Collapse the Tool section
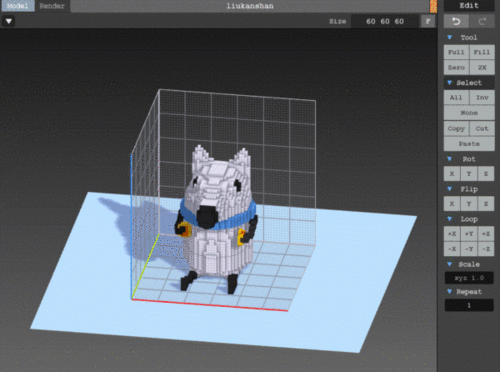 click(450, 37)
